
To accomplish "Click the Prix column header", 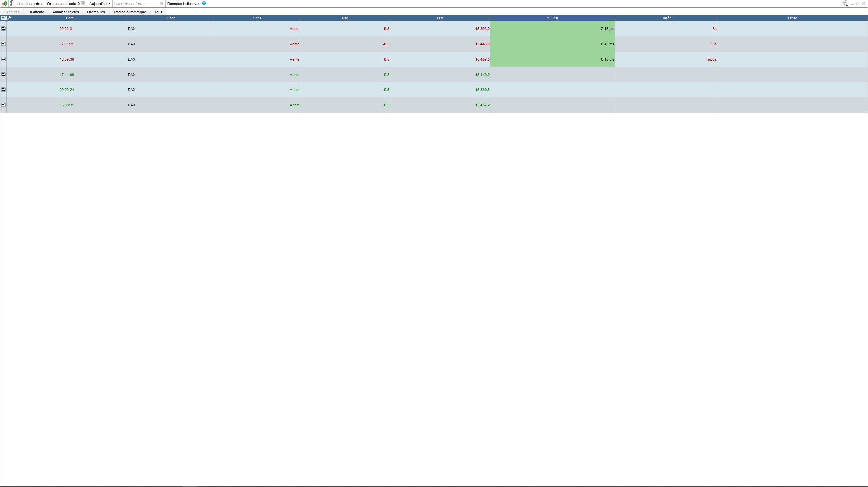I will (x=440, y=18).
